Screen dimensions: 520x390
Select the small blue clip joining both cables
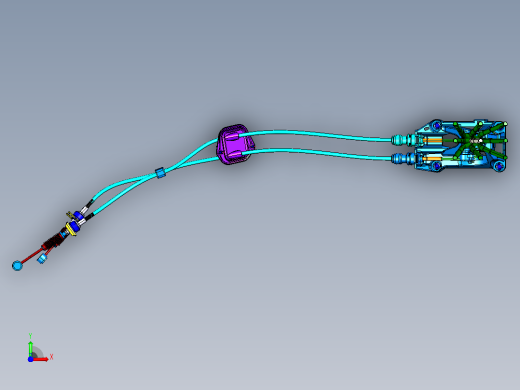coord(160,173)
